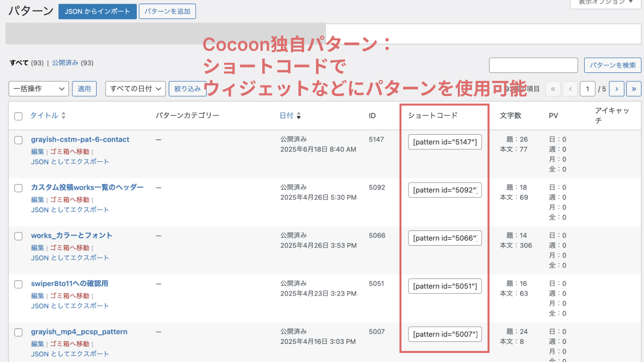Screen dimensions: 644x362
Task: Sort by 日付 column header
Action: (x=286, y=116)
